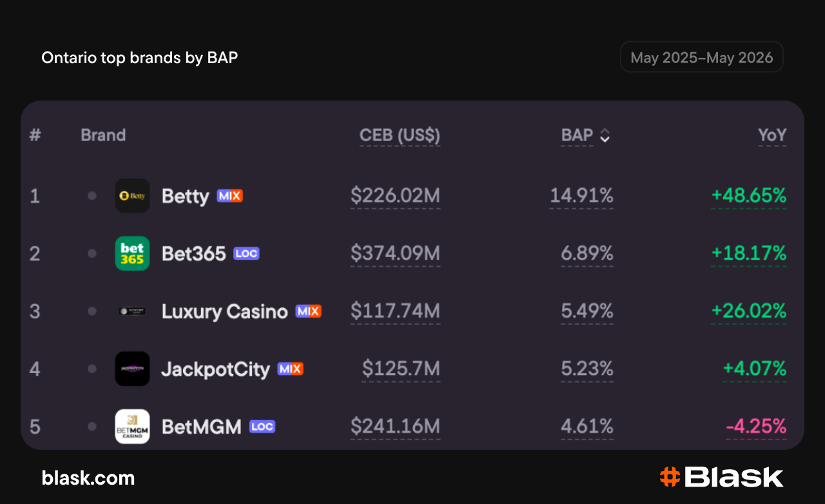Click the $374.09M CEB value for Bet365
The height and width of the screenshot is (504, 825).
395,253
